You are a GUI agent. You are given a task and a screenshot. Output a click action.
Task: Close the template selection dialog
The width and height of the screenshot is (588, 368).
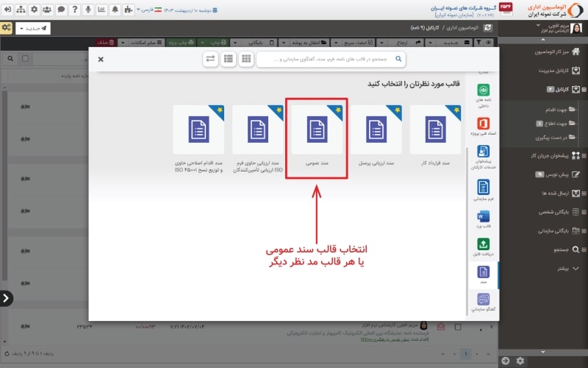(101, 59)
